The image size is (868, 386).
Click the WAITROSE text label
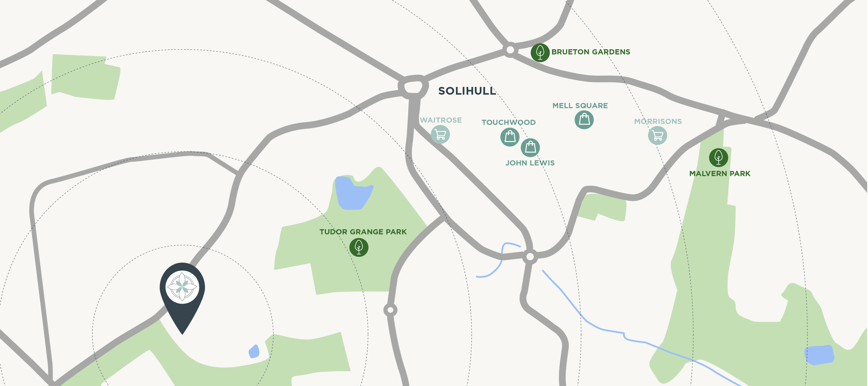441,120
